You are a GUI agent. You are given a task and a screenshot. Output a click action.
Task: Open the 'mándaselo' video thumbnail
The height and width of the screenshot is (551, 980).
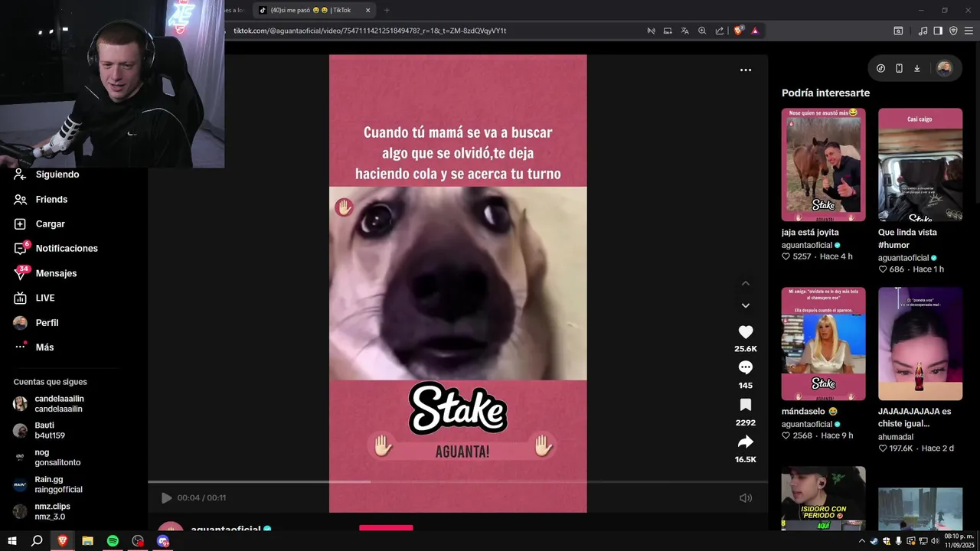823,344
